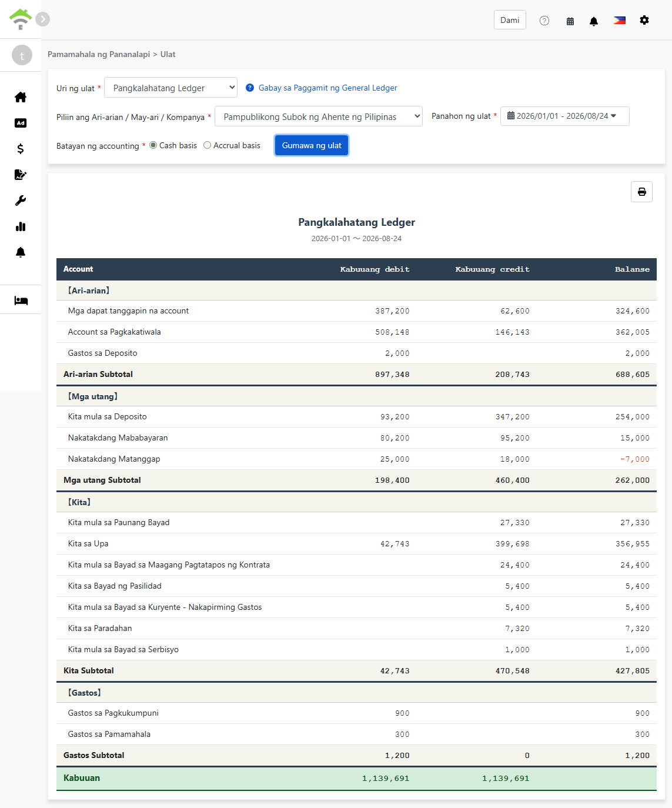Image resolution: width=672 pixels, height=808 pixels.
Task: Click the Kabuuan total row label
Action: (x=82, y=778)
